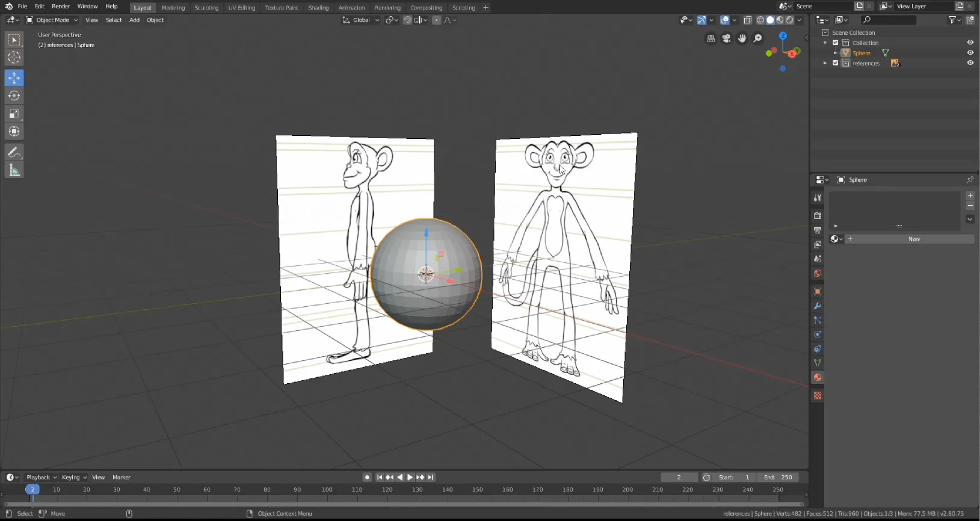Open the Output properties tab
The height and width of the screenshot is (521, 980).
click(x=818, y=230)
